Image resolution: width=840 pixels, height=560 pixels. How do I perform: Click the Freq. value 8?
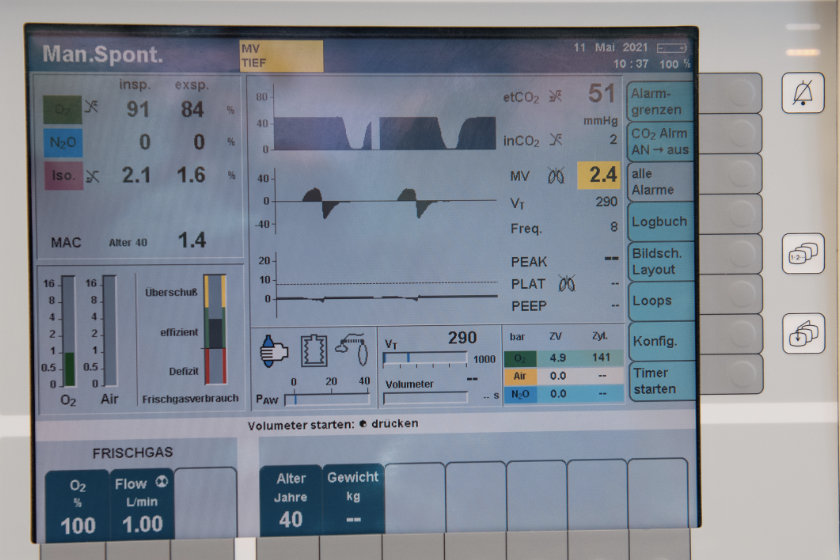[613, 227]
